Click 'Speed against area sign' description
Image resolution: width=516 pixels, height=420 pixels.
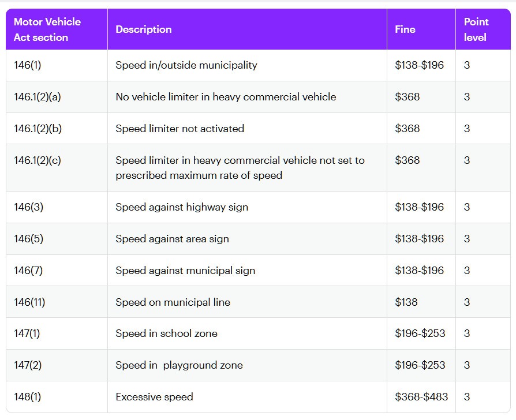point(172,239)
